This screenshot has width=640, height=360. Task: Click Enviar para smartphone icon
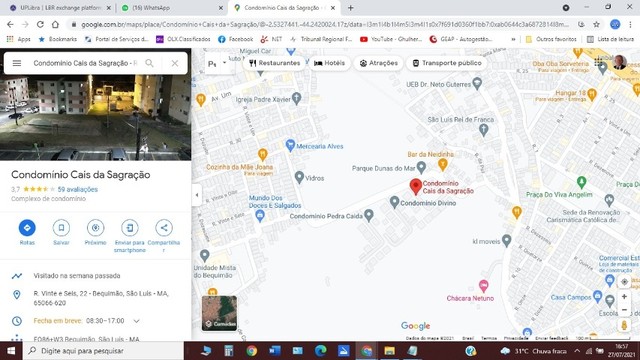tap(130, 228)
